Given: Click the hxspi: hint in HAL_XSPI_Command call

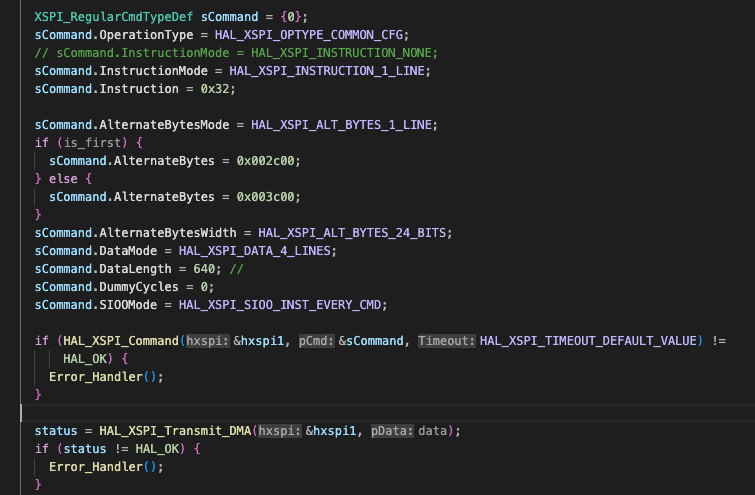Looking at the screenshot, I should click(x=208, y=341).
